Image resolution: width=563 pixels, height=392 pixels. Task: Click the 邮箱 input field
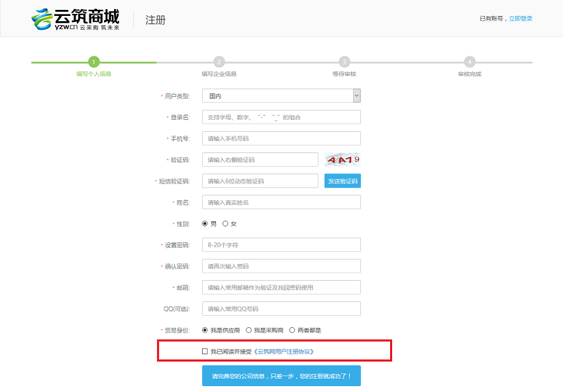pyautogui.click(x=281, y=287)
